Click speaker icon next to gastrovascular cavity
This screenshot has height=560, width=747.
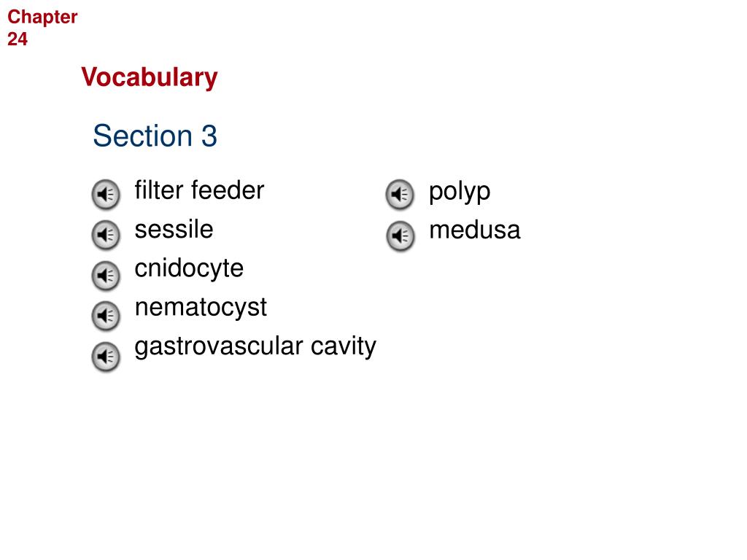[x=106, y=357]
